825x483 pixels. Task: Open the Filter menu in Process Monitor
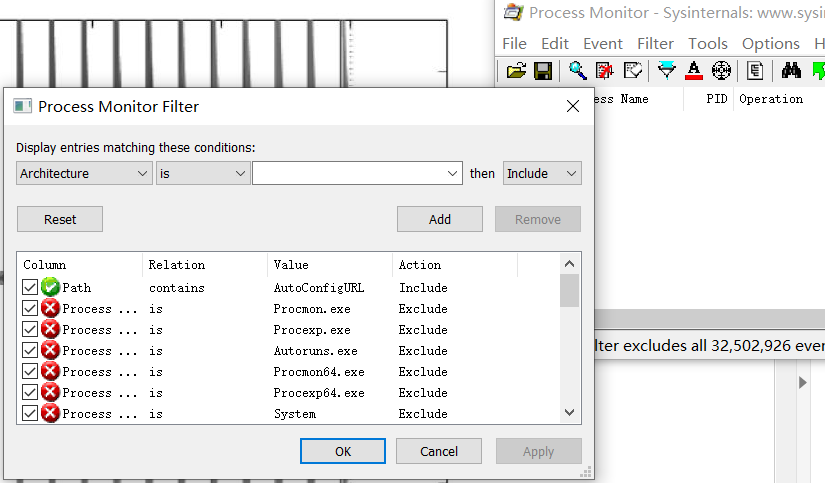tap(656, 43)
